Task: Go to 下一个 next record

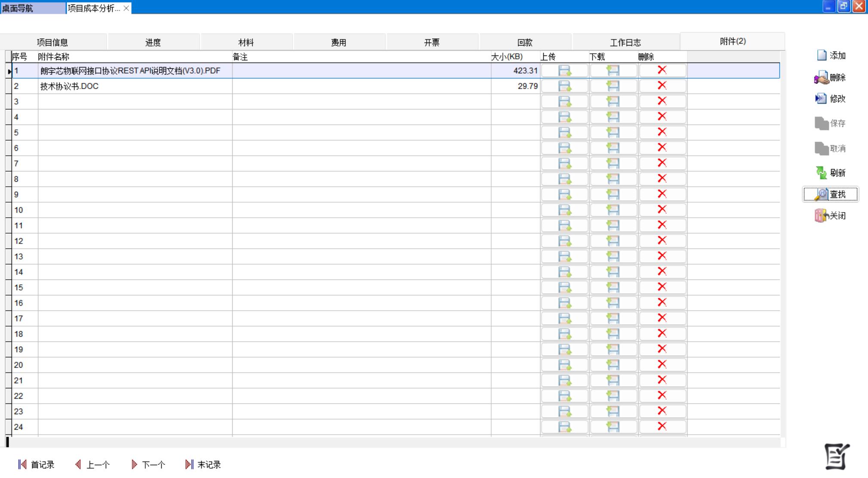Action: (x=148, y=465)
